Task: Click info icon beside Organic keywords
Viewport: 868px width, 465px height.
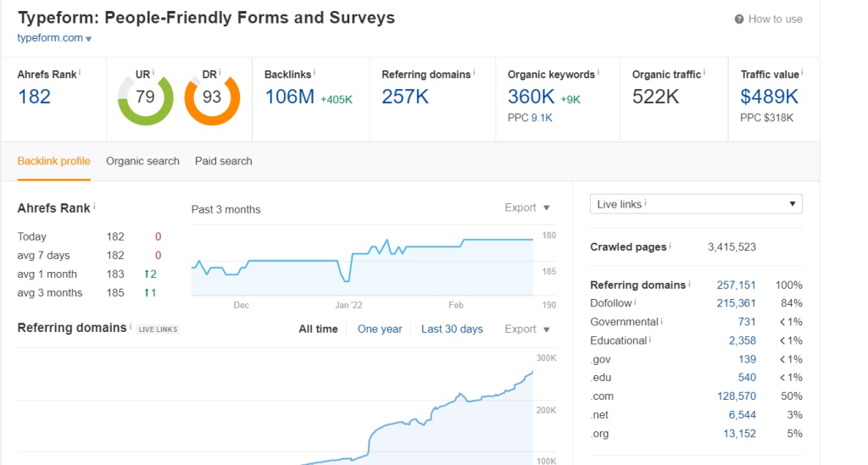Action: point(598,73)
